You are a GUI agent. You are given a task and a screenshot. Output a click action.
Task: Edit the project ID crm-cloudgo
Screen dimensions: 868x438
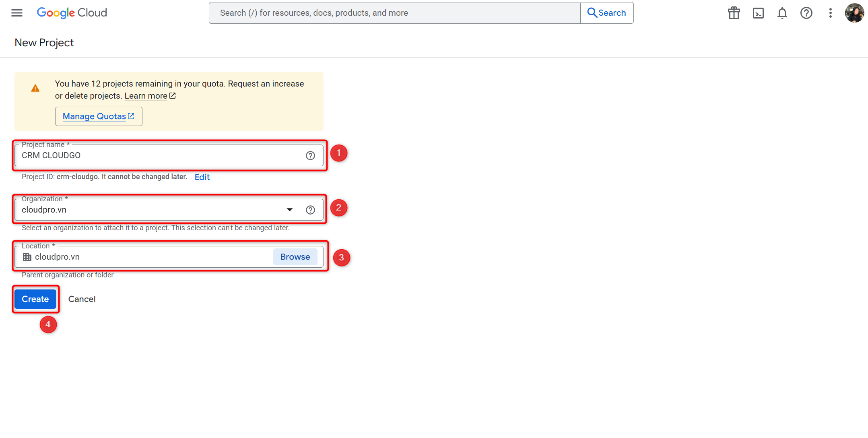pyautogui.click(x=202, y=177)
